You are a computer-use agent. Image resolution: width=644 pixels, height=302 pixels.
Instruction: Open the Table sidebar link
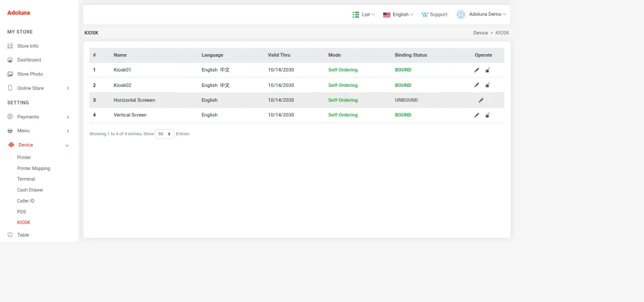pos(23,235)
